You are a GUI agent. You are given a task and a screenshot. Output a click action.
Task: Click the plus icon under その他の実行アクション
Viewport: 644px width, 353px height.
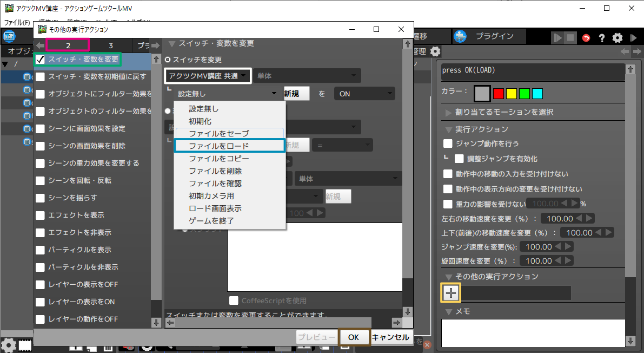tap(451, 293)
